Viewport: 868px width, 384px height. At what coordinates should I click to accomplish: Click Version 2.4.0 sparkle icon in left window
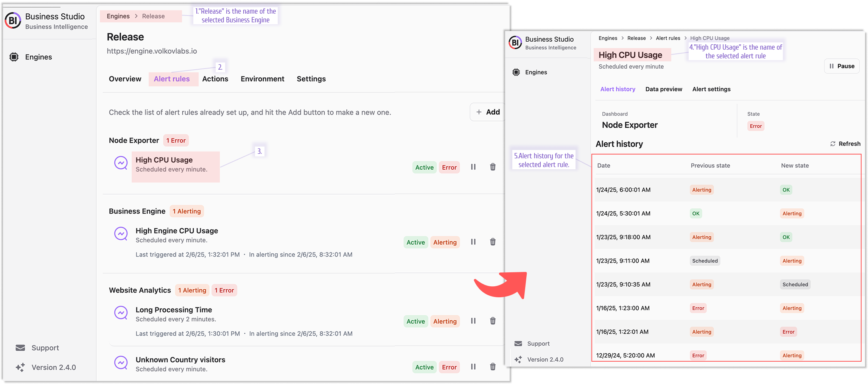20,367
